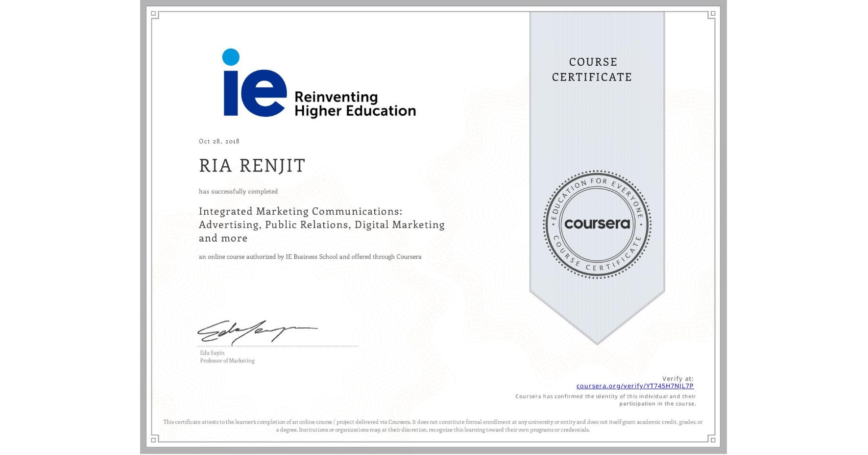Select the date Oct 28, 2018

click(219, 141)
